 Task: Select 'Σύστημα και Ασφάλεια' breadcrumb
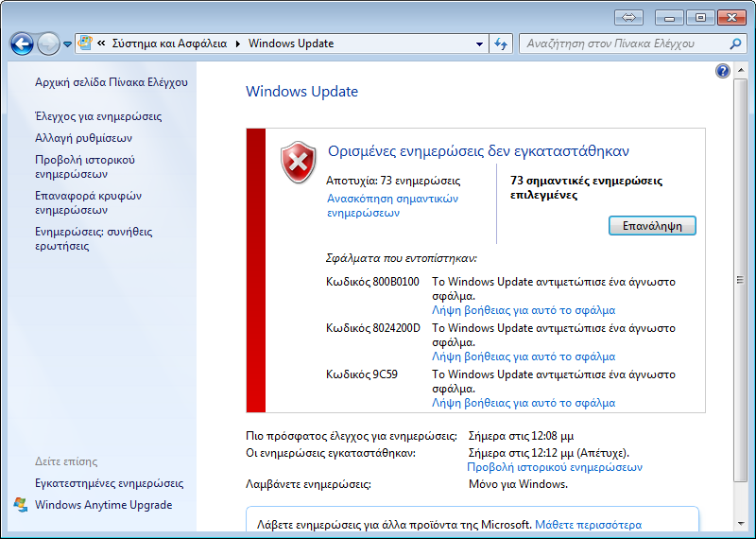pyautogui.click(x=169, y=43)
